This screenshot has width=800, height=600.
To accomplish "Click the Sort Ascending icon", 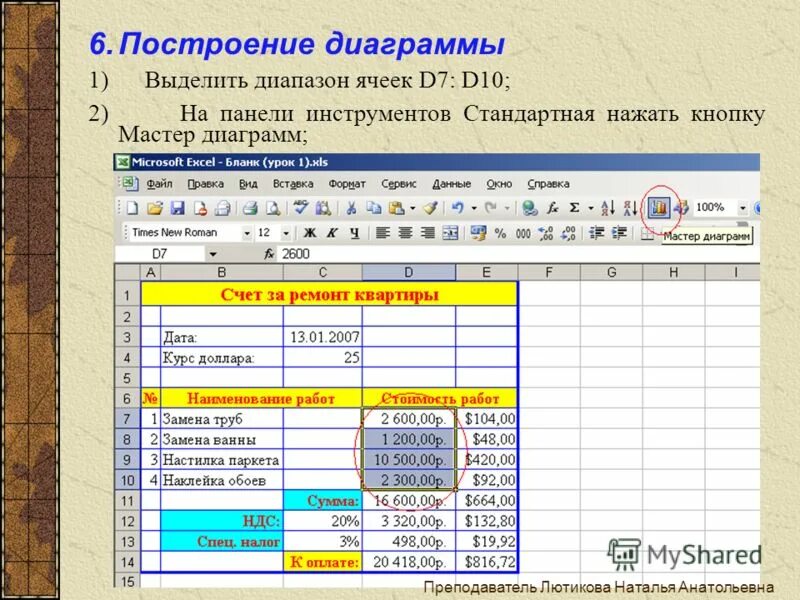I will click(608, 207).
